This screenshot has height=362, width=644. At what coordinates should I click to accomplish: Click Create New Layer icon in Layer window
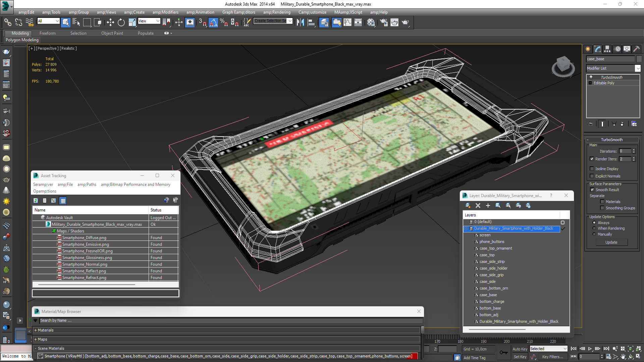pos(468,205)
